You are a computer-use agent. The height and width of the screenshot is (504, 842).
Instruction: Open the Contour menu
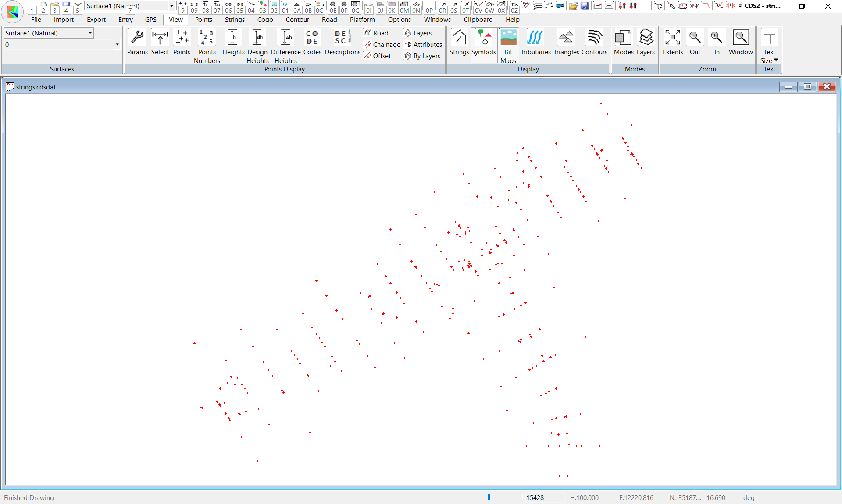coord(297,20)
